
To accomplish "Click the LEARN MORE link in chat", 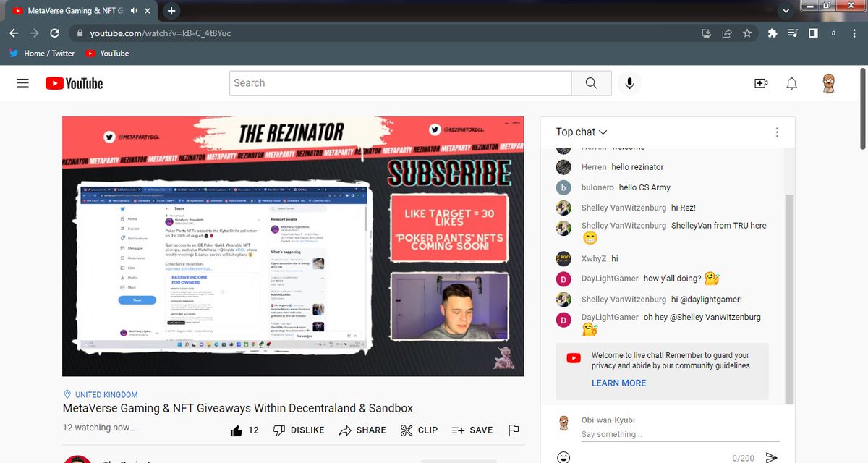I will click(618, 383).
